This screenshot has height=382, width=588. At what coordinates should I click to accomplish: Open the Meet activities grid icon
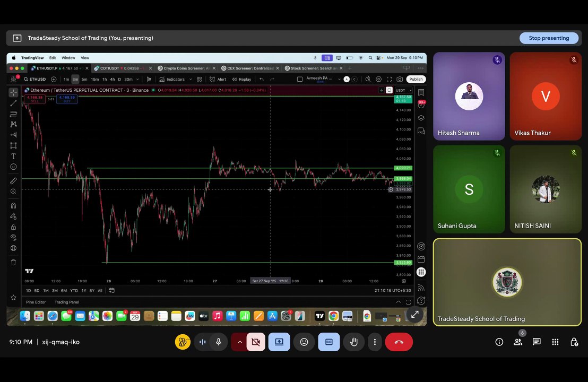556,342
